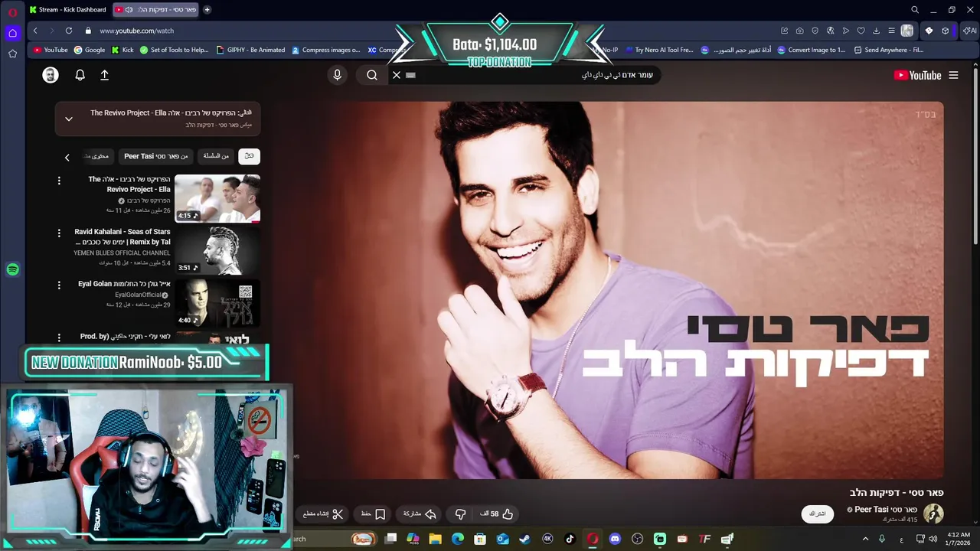Open 'Ravid Kahalani - Seas of Stars' title

coord(122,236)
